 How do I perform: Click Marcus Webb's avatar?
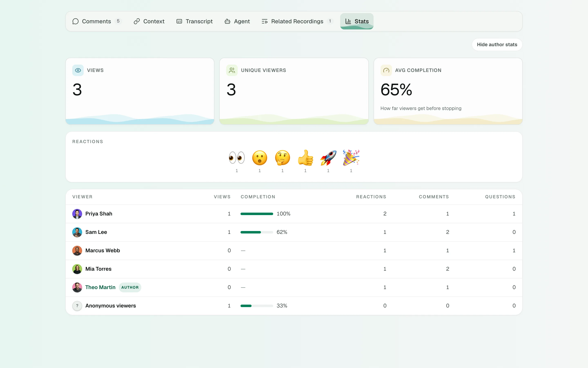(77, 250)
